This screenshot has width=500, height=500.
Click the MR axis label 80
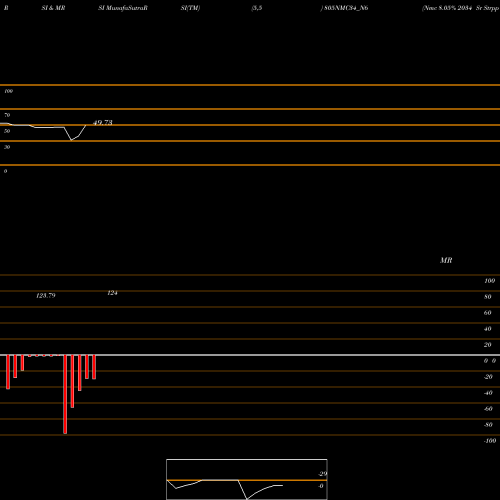point(488,297)
